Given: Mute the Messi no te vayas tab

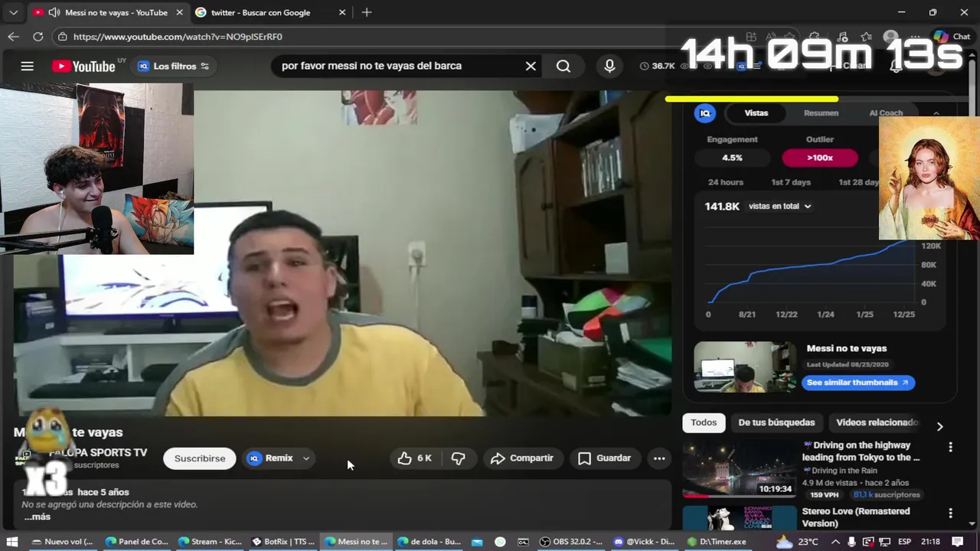Looking at the screenshot, I should tap(54, 12).
